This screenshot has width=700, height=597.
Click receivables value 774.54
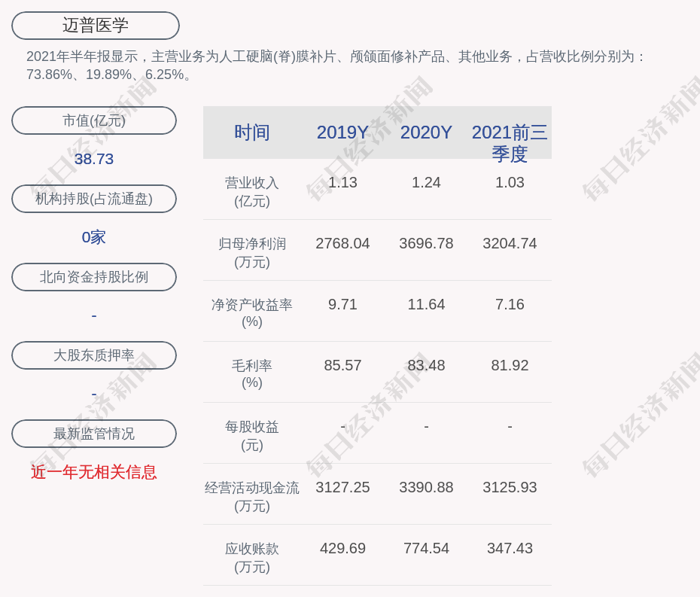click(x=426, y=548)
